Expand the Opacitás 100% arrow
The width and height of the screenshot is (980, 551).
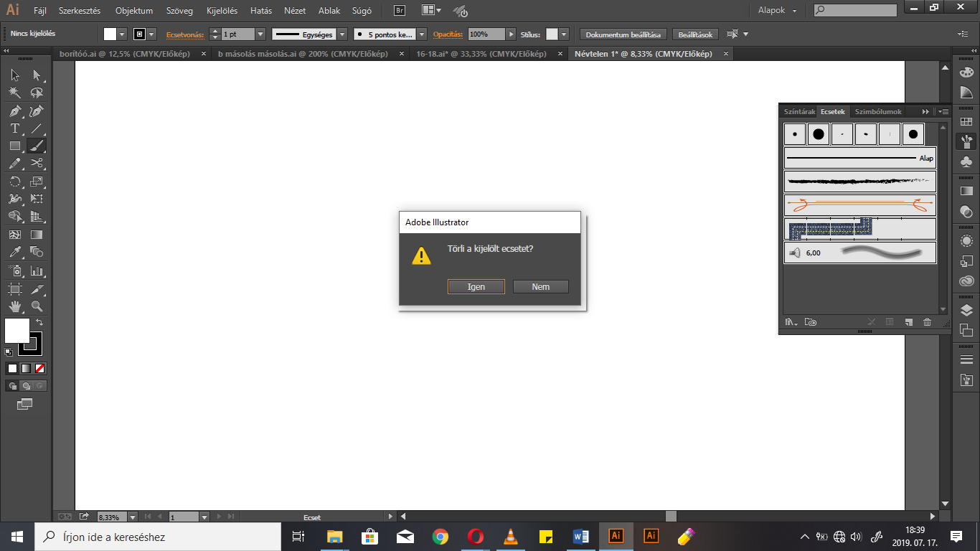511,34
